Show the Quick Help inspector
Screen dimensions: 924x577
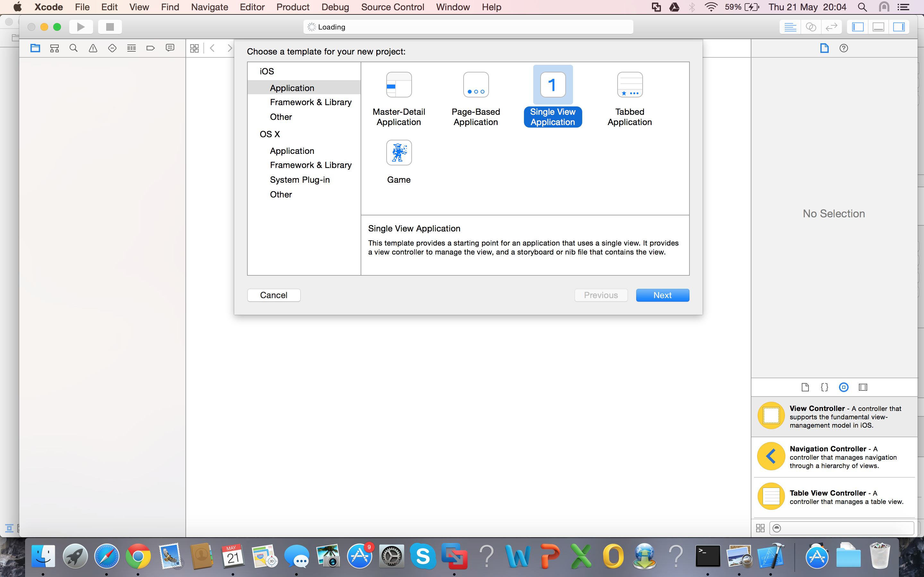pyautogui.click(x=843, y=48)
